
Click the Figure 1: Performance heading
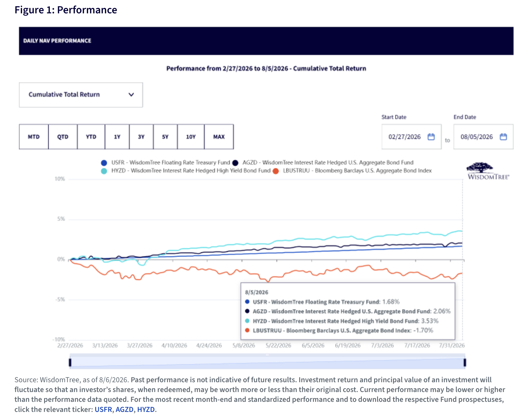coord(66,10)
